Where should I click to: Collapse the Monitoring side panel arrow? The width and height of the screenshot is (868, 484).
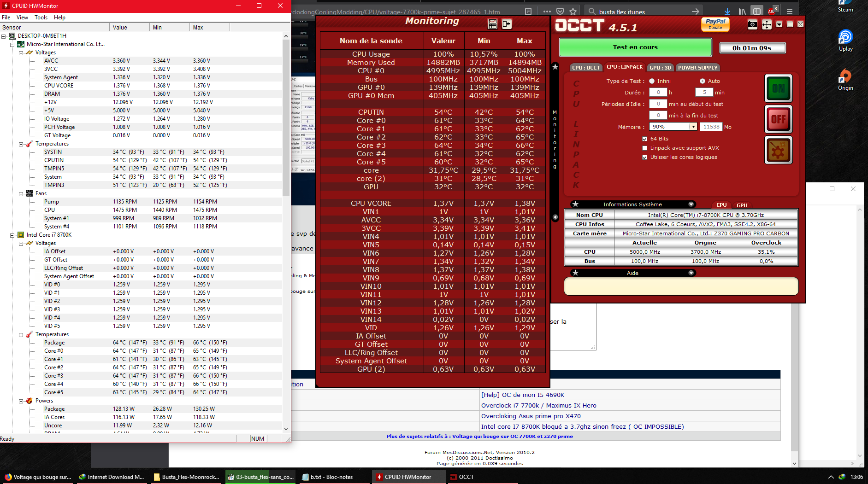555,217
